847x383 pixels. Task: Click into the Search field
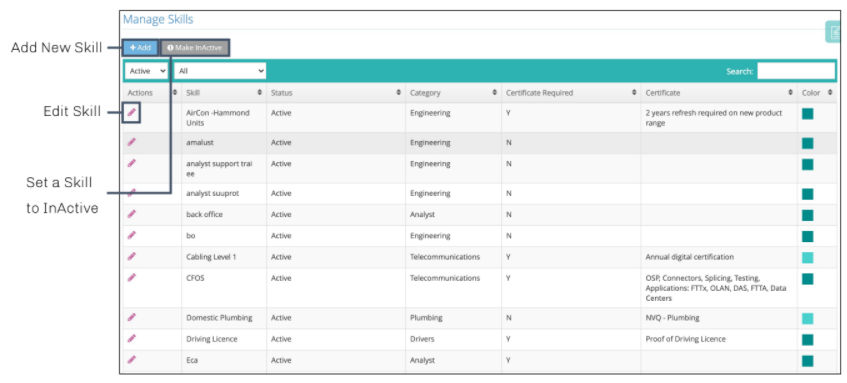796,71
